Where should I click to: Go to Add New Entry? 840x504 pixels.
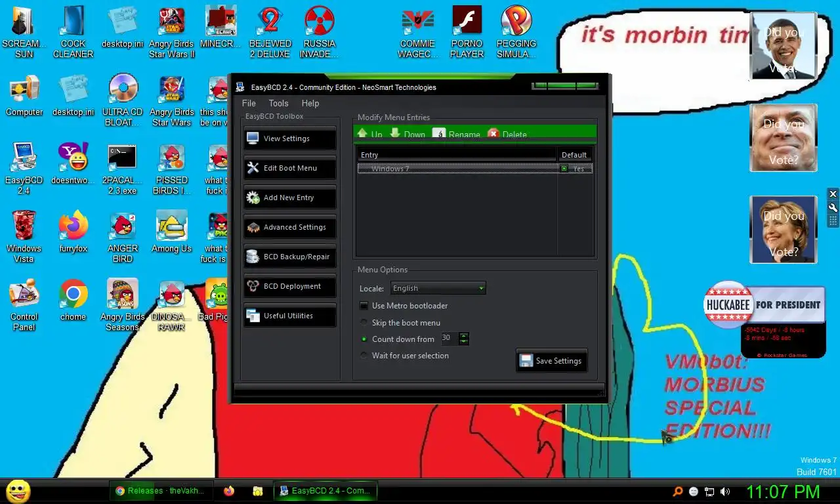tap(289, 198)
